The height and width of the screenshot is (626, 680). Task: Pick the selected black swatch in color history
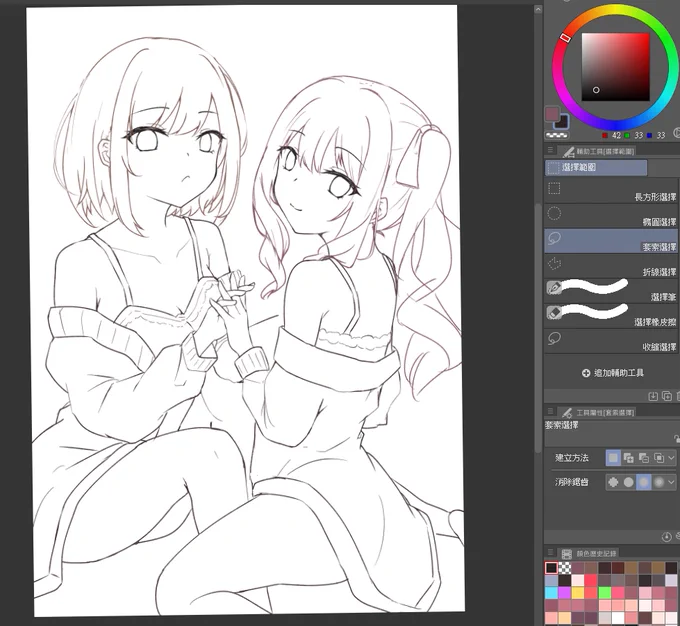pos(551,568)
